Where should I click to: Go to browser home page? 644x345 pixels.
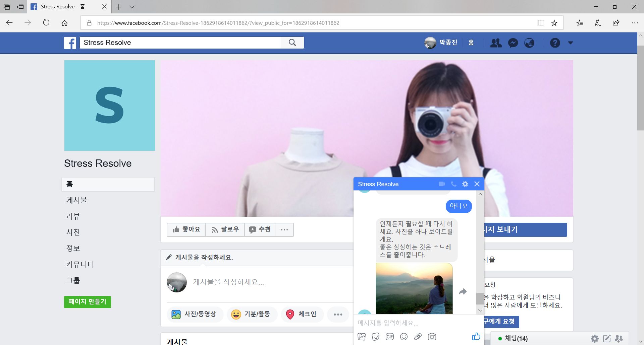coord(64,23)
